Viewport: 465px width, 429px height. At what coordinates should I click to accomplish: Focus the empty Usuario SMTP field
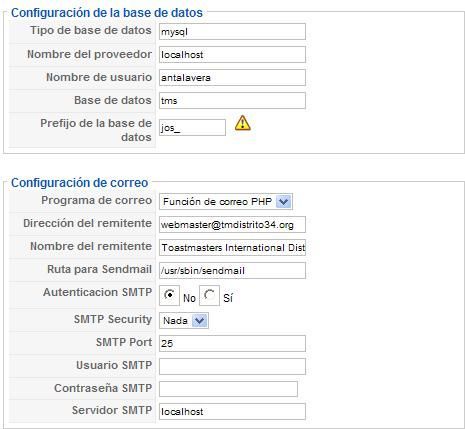pos(232,366)
